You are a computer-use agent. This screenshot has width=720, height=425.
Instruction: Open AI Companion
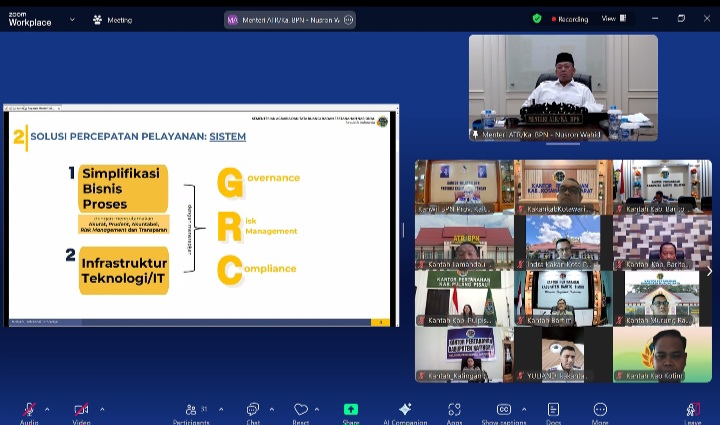click(x=405, y=412)
